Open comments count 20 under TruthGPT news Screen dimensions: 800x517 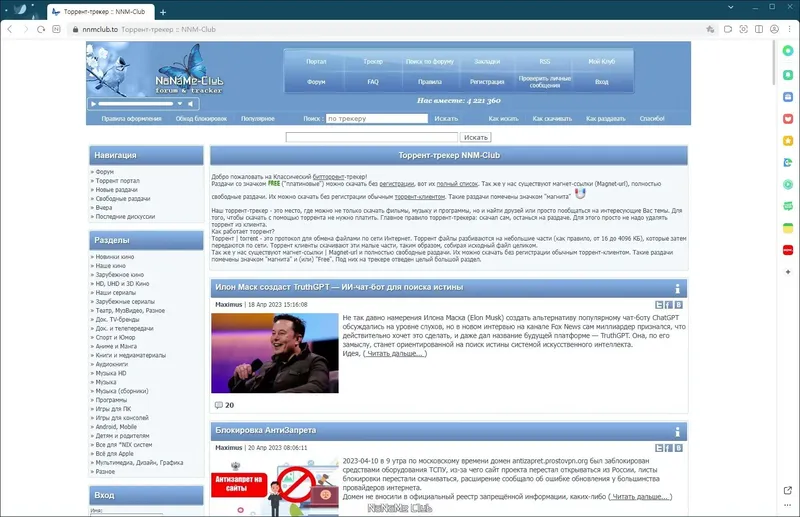[x=224, y=405]
